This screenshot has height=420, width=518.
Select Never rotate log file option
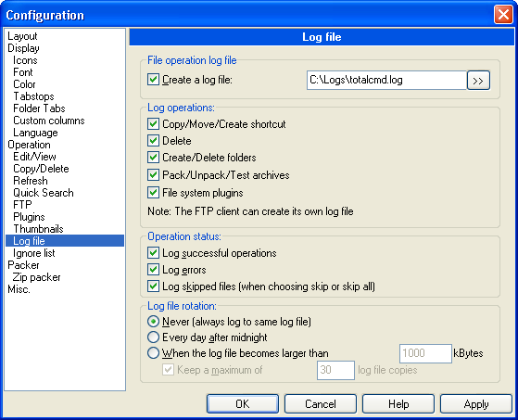coord(153,321)
